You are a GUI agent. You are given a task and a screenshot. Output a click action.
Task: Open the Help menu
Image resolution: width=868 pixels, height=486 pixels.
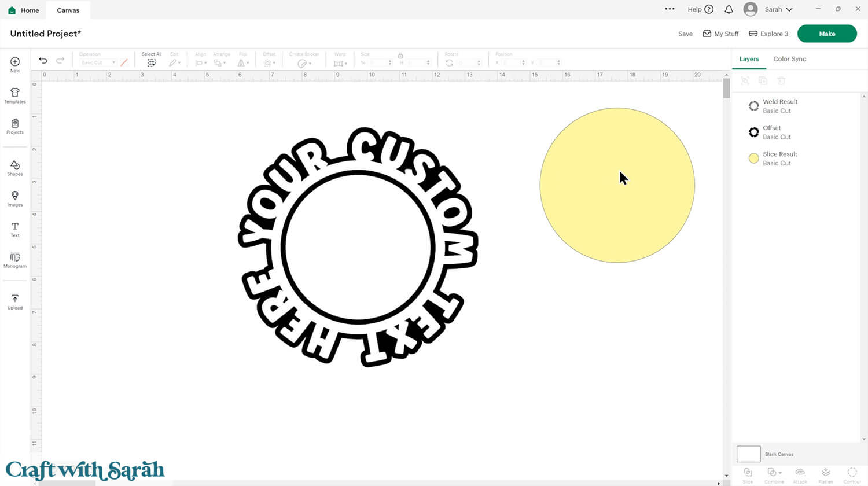[x=700, y=9]
